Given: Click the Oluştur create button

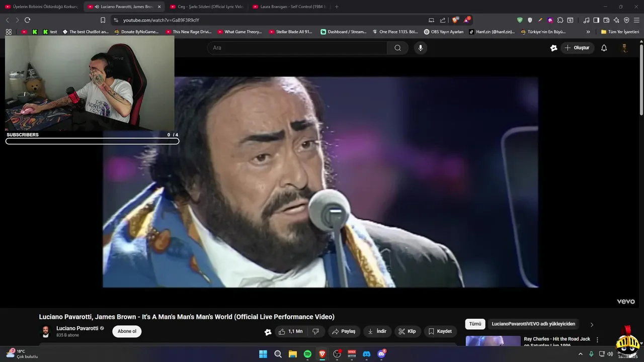Looking at the screenshot, I should [577, 48].
